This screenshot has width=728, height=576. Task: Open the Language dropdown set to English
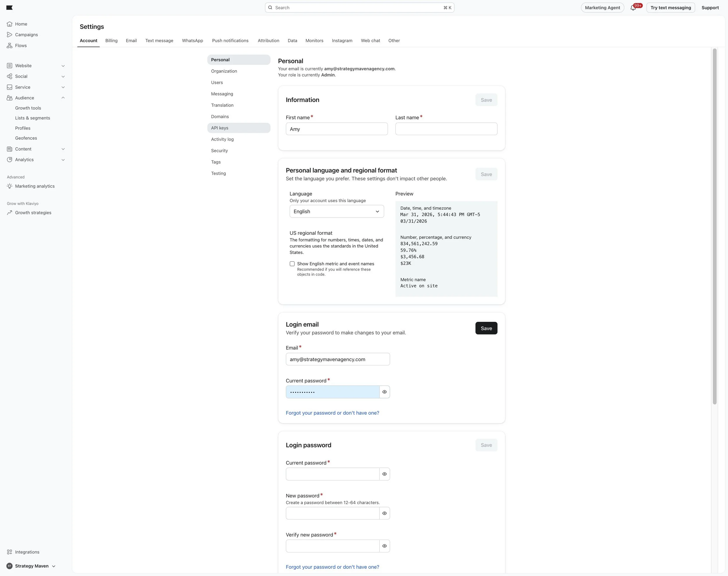tap(337, 211)
